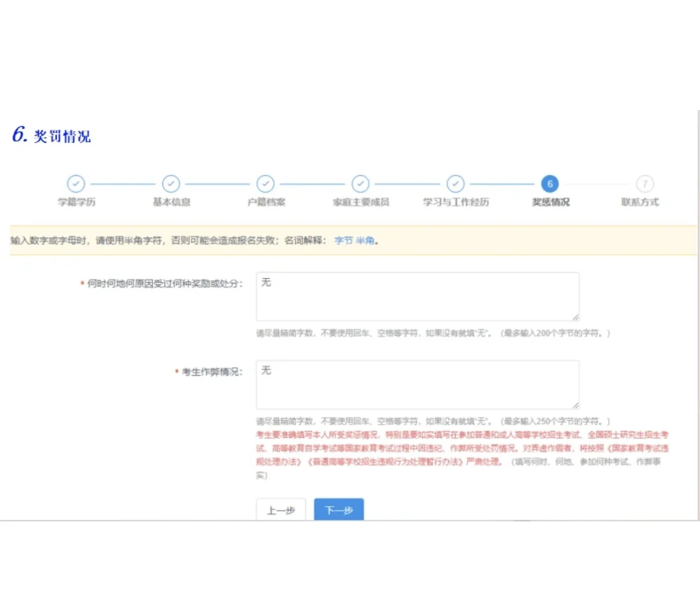Image resolution: width=700 pixels, height=604 pixels.
Task: Click the 基本信息 navigation label
Action: [171, 202]
